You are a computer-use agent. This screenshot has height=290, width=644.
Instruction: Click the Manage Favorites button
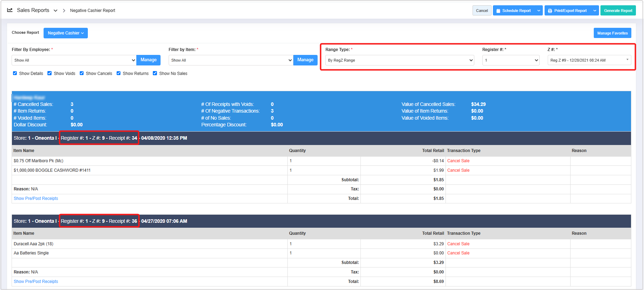[612, 33]
